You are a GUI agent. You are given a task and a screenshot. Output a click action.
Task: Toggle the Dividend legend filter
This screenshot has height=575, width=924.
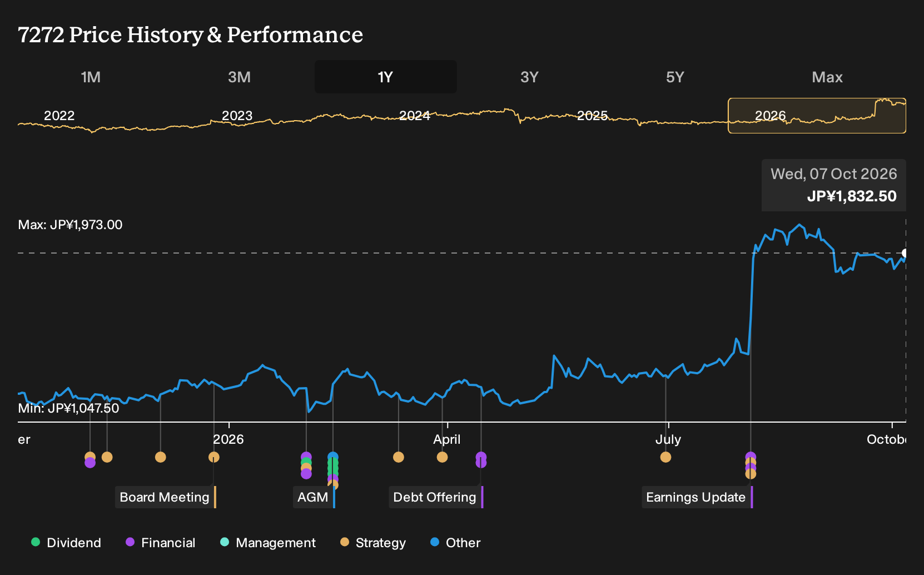[x=66, y=543]
